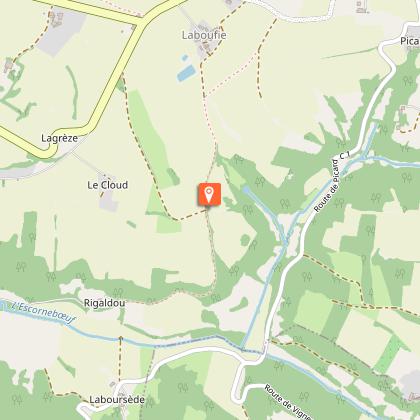Select the Laboufie place label
This screenshot has height=420, width=420.
point(204,35)
